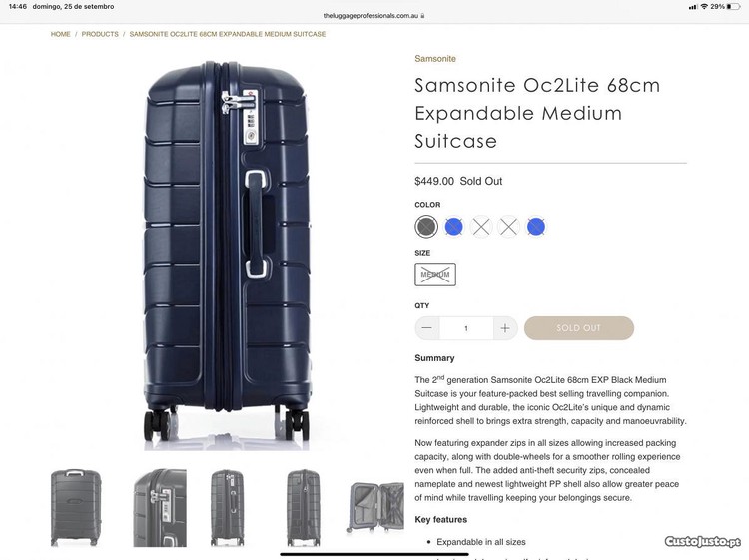The height and width of the screenshot is (560, 749).
Task: Select the MEDIUM size option
Action: (x=435, y=275)
